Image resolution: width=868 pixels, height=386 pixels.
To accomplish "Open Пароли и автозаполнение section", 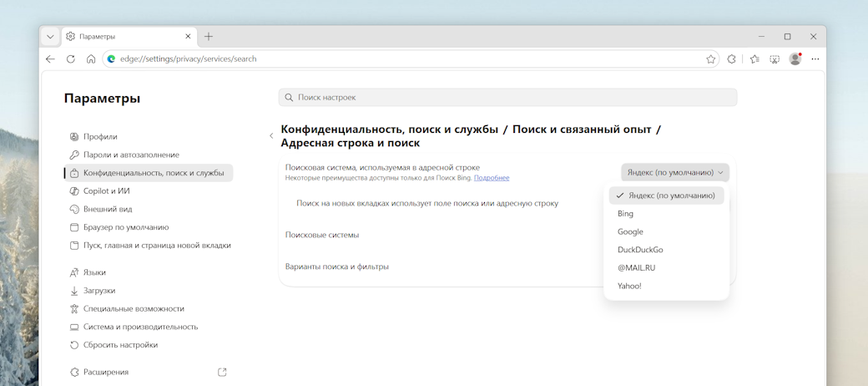I will click(x=149, y=155).
